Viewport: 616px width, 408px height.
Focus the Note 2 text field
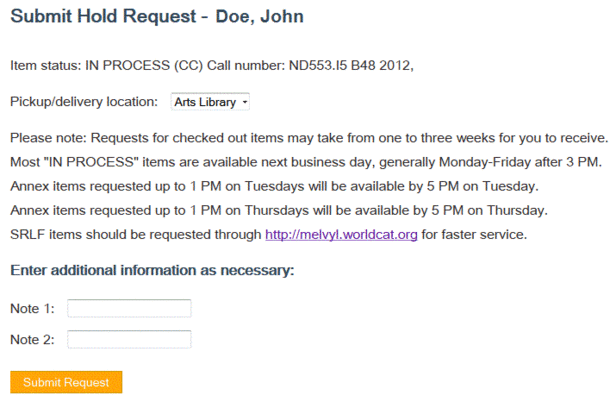pyautogui.click(x=129, y=340)
